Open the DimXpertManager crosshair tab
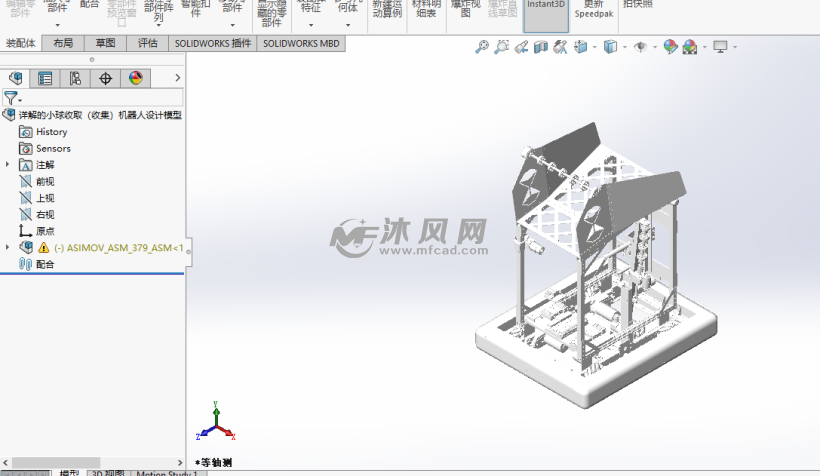The height and width of the screenshot is (476, 820). (x=106, y=78)
